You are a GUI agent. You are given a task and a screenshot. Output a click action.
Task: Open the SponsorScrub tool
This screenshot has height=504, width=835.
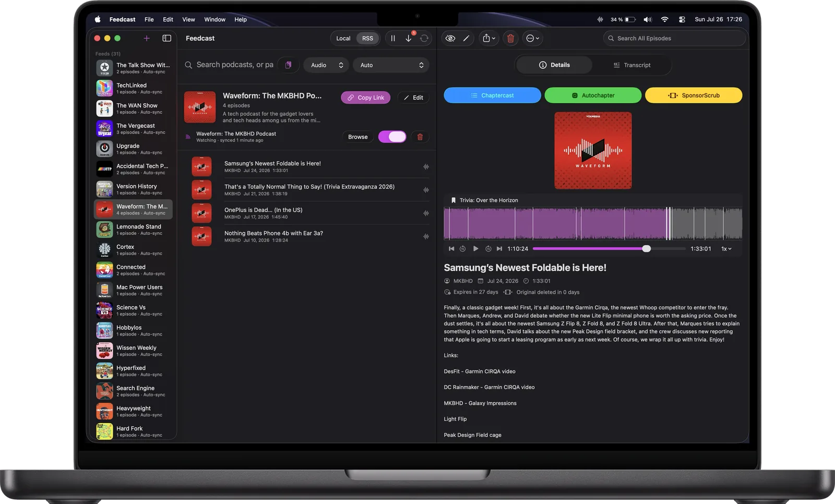tap(694, 95)
